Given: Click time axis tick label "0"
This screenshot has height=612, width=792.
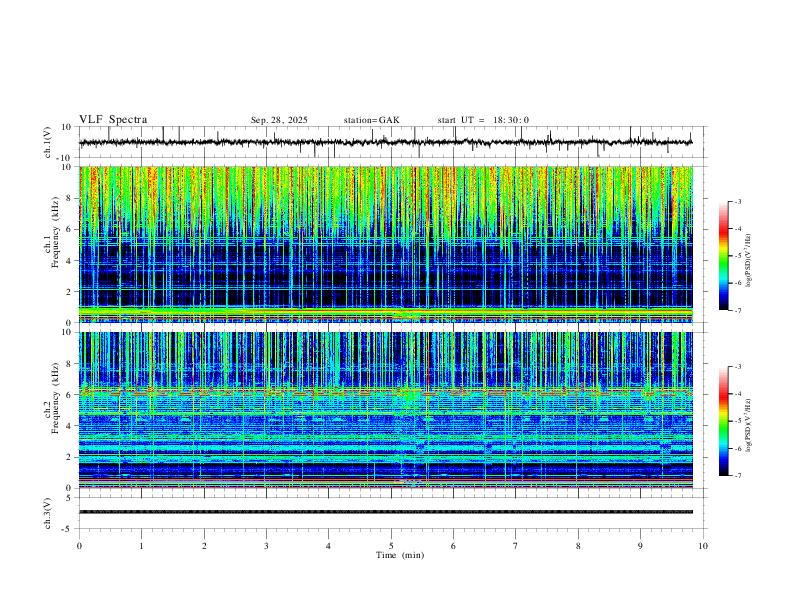Looking at the screenshot, I should 79,546.
